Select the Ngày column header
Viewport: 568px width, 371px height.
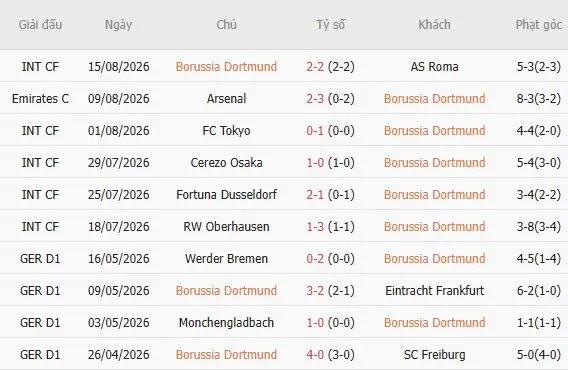point(118,25)
